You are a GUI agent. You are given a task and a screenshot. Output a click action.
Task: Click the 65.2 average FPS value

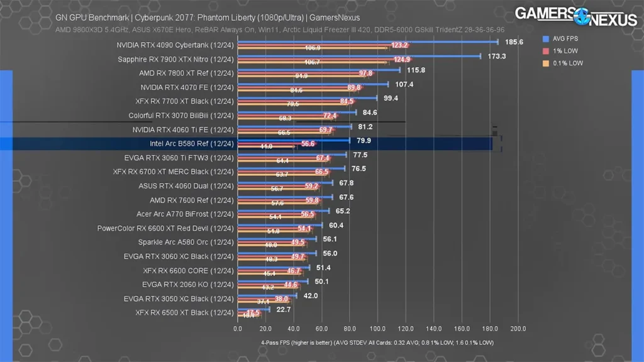click(343, 211)
